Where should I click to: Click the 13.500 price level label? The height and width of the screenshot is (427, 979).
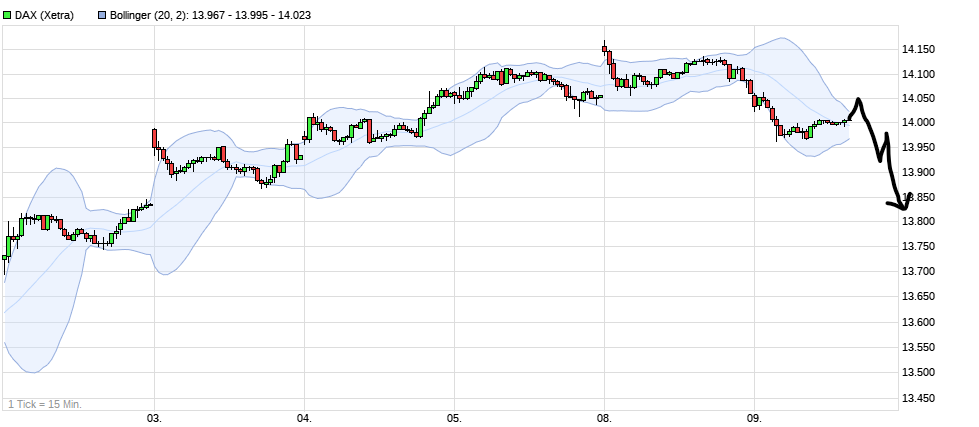[x=918, y=373]
